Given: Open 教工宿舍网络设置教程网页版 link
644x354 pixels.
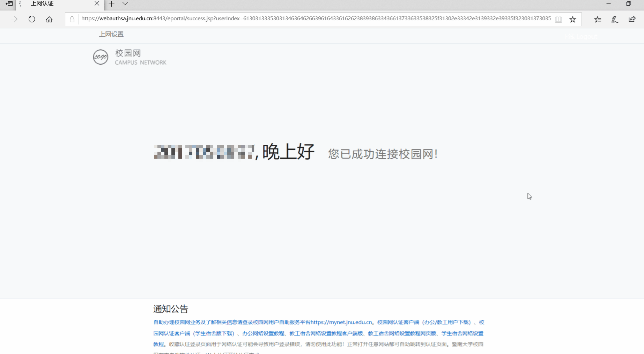Looking at the screenshot, I should 402,333.
